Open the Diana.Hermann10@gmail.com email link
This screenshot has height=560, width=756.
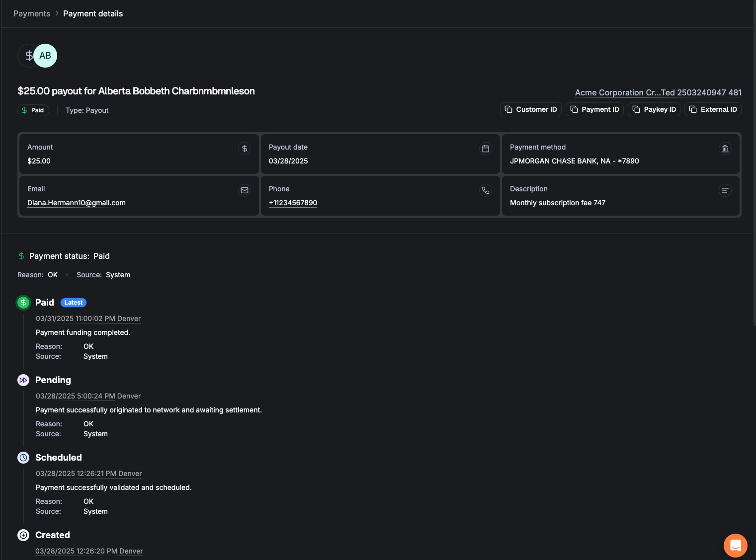pyautogui.click(x=76, y=203)
